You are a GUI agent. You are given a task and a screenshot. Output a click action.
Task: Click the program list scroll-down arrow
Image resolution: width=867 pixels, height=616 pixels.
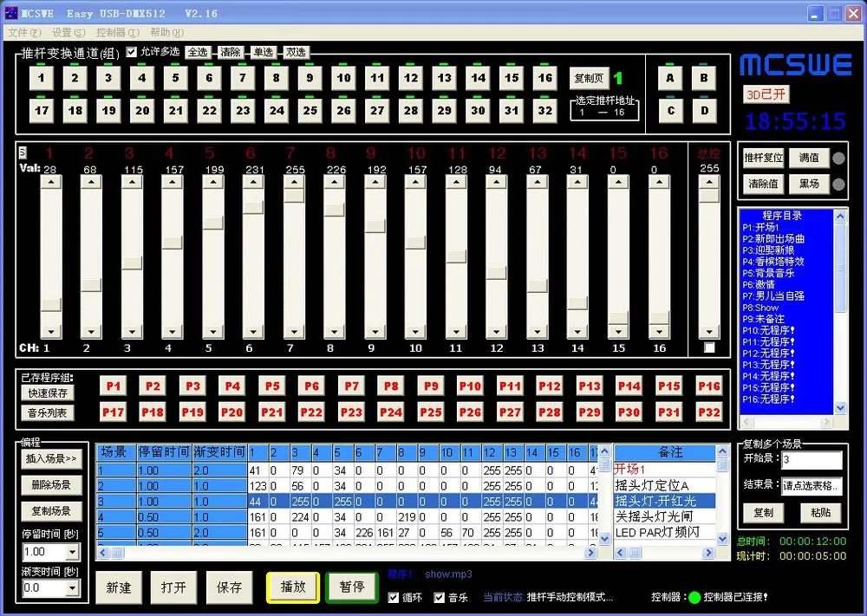pyautogui.click(x=840, y=408)
